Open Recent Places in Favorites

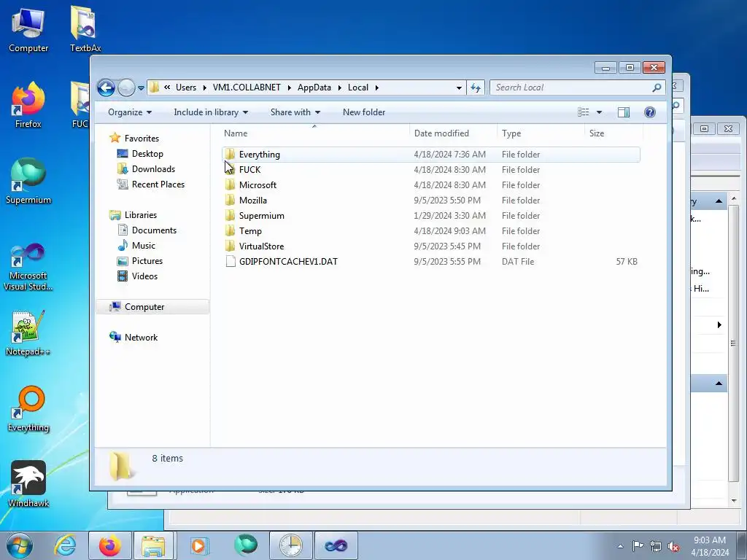pos(158,184)
